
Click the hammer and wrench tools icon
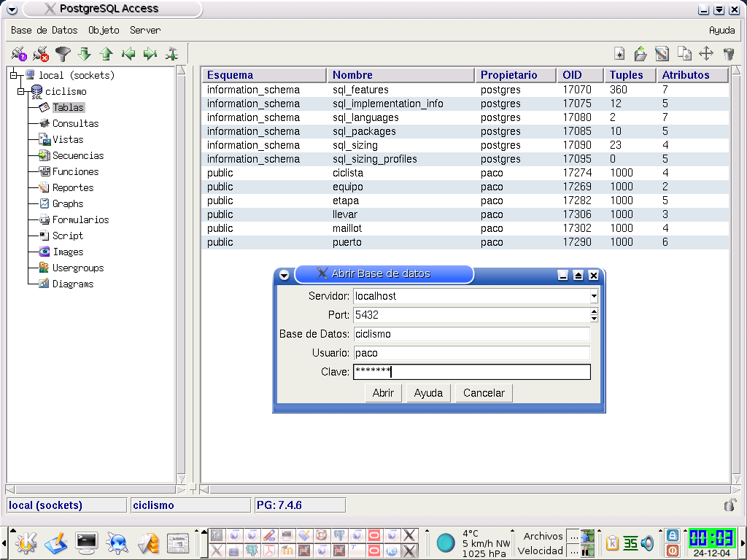tap(171, 53)
